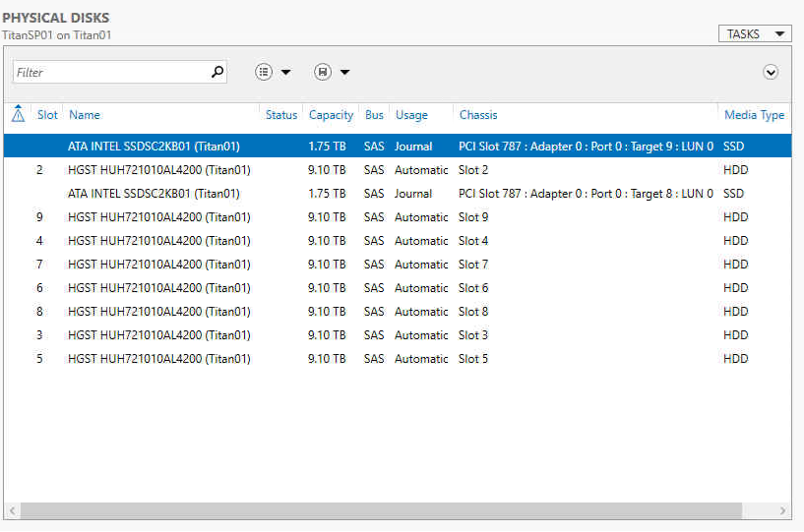Screen dimensions: 804x532
Task: Select the HGST disk in Slot 4
Action: point(398,240)
